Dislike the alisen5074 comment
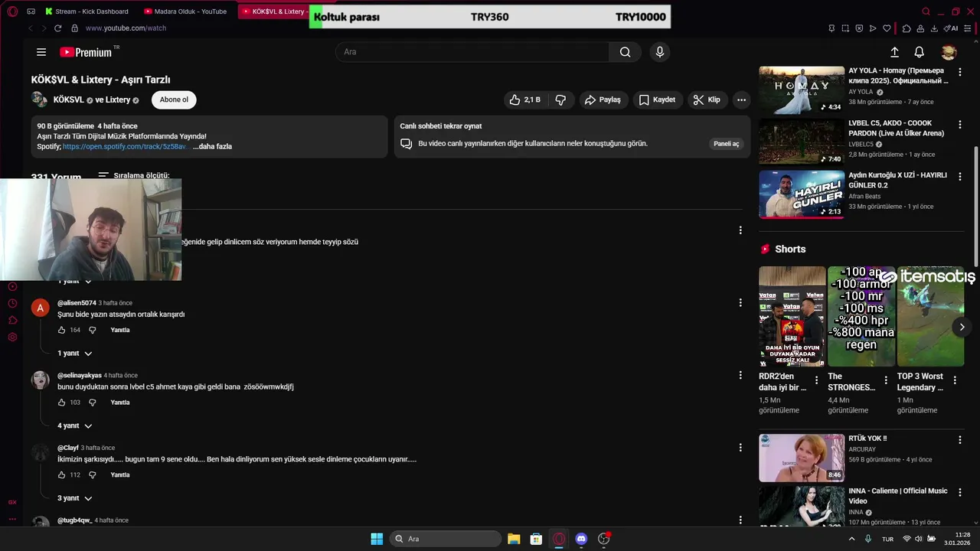The height and width of the screenshot is (551, 980). tap(93, 330)
